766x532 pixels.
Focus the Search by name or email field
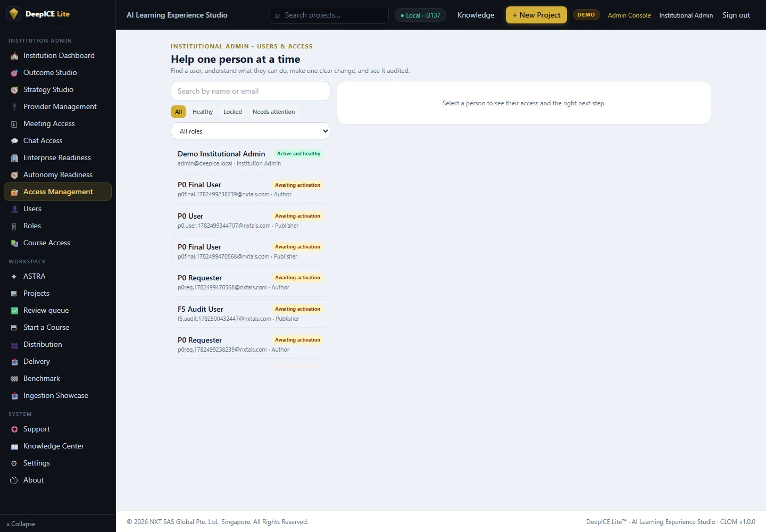pyautogui.click(x=251, y=91)
